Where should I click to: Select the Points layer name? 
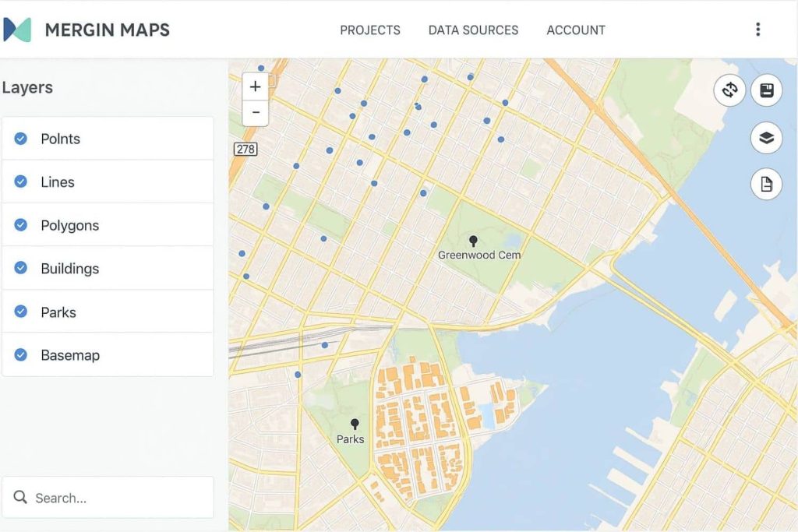(61, 139)
